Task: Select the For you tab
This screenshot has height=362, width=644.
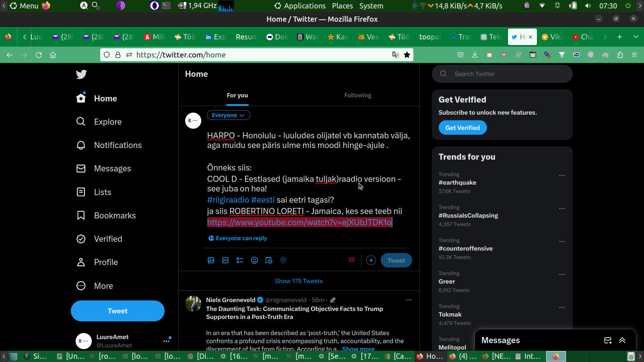Action: coord(237,95)
